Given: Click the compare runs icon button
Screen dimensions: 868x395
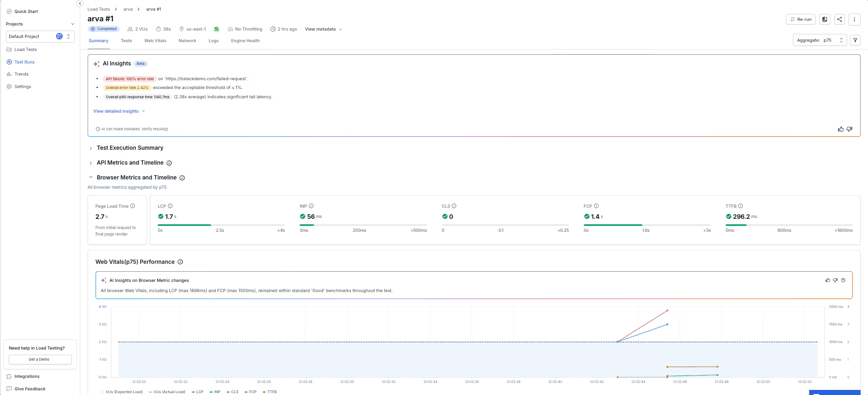Looking at the screenshot, I should click(824, 19).
